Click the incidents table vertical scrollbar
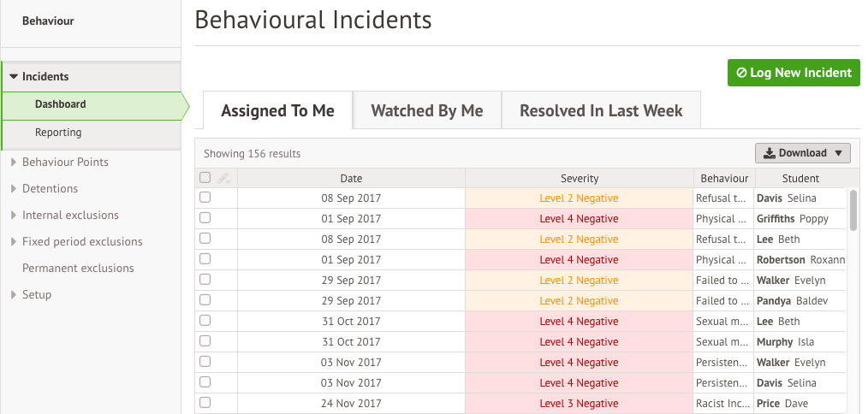 (853, 210)
